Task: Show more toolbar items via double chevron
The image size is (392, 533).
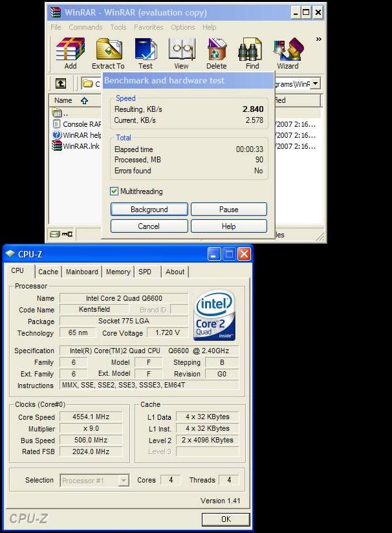Action: [x=318, y=39]
